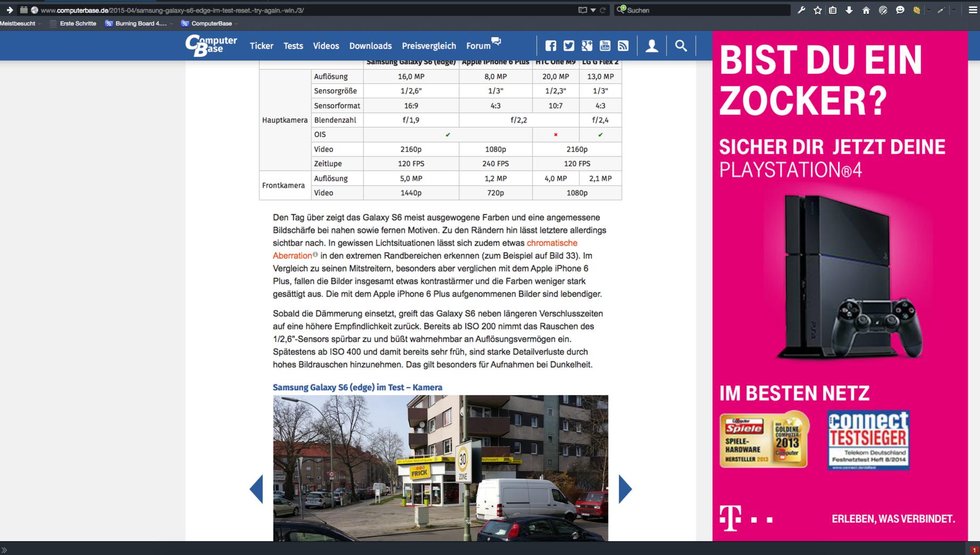Select the f/1,9 Blendenzahl cell
This screenshot has height=555, width=980.
(411, 120)
